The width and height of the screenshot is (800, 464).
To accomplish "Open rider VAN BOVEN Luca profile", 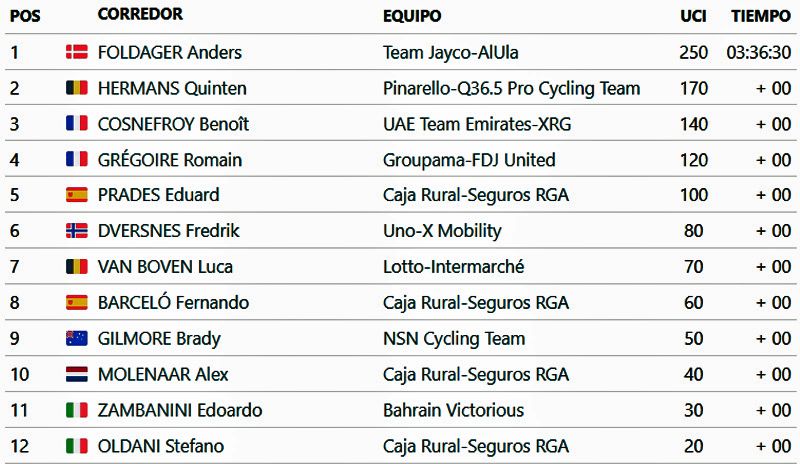I will click(x=165, y=267).
